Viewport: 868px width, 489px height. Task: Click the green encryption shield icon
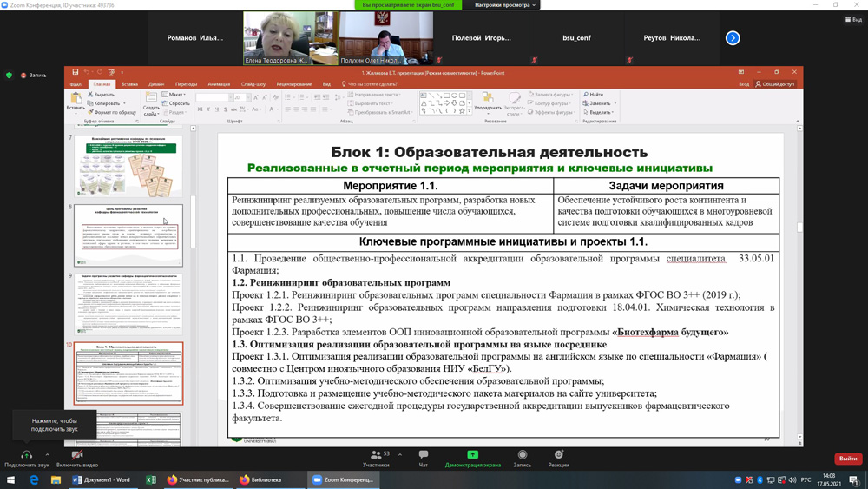click(10, 76)
